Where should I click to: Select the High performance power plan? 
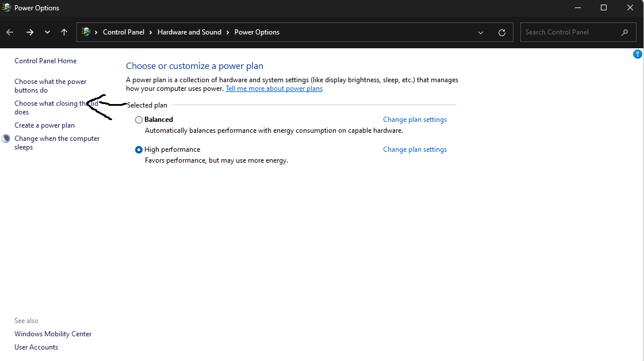139,149
